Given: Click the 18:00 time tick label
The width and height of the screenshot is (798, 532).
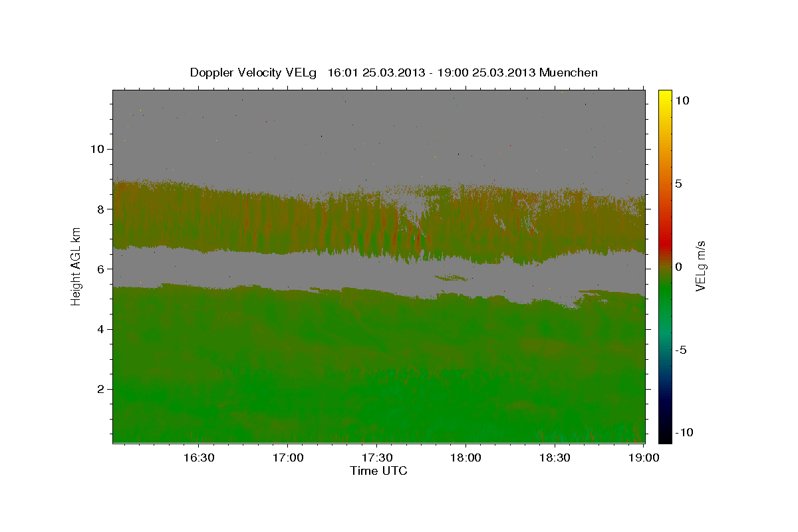Looking at the screenshot, I should (x=465, y=458).
